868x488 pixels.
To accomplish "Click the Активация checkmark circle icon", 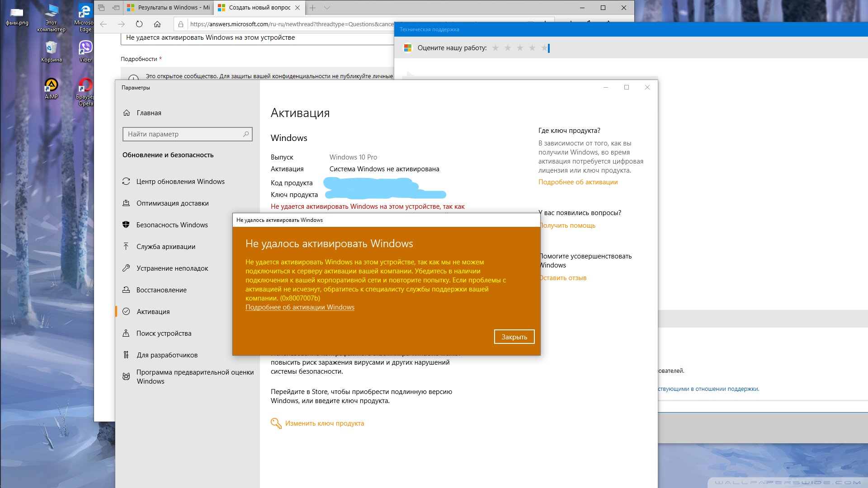I will pyautogui.click(x=126, y=311).
